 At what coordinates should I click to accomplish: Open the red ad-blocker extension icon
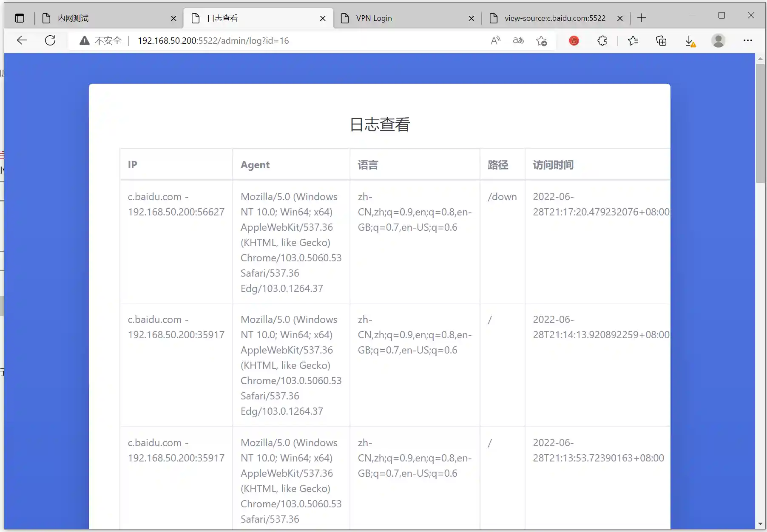pos(574,41)
